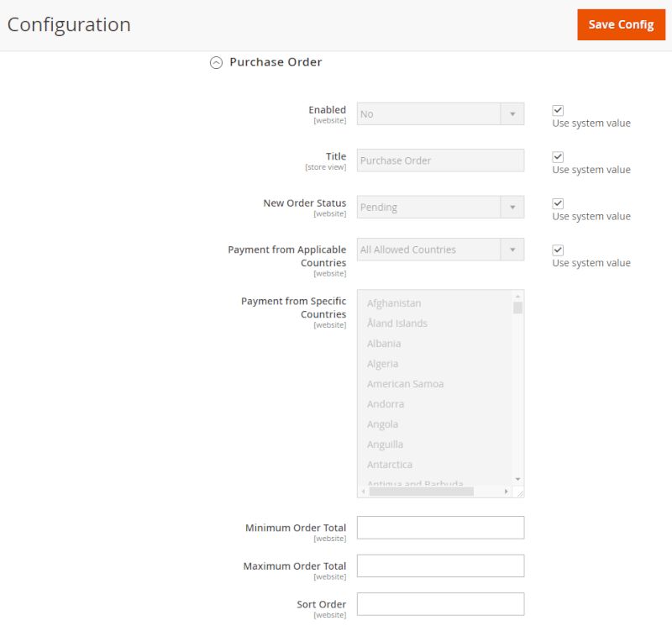Click the scroll-down arrow in the countries list
Viewport: 672px width, 626px height.
pyautogui.click(x=517, y=479)
